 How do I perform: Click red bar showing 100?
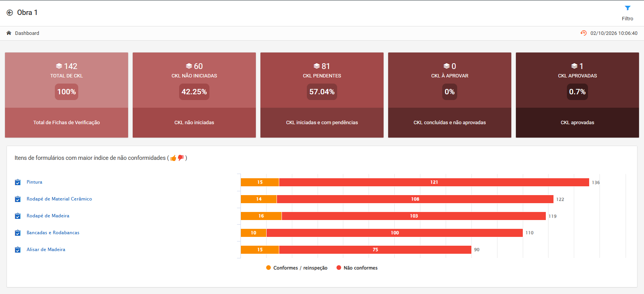(x=395, y=233)
